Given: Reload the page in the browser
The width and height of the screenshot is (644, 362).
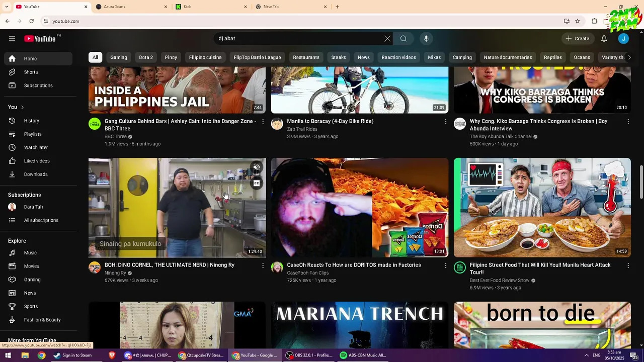Looking at the screenshot, I should click(31, 21).
